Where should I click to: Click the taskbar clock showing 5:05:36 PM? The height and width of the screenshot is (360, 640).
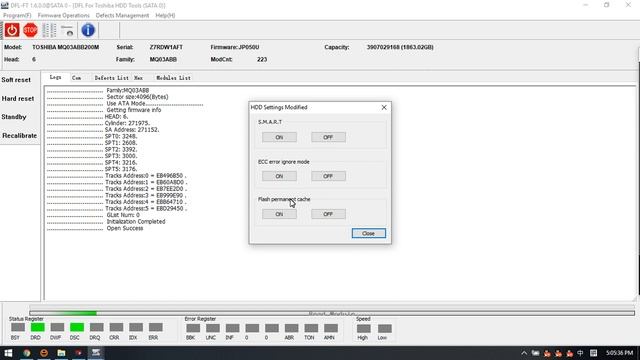click(620, 353)
